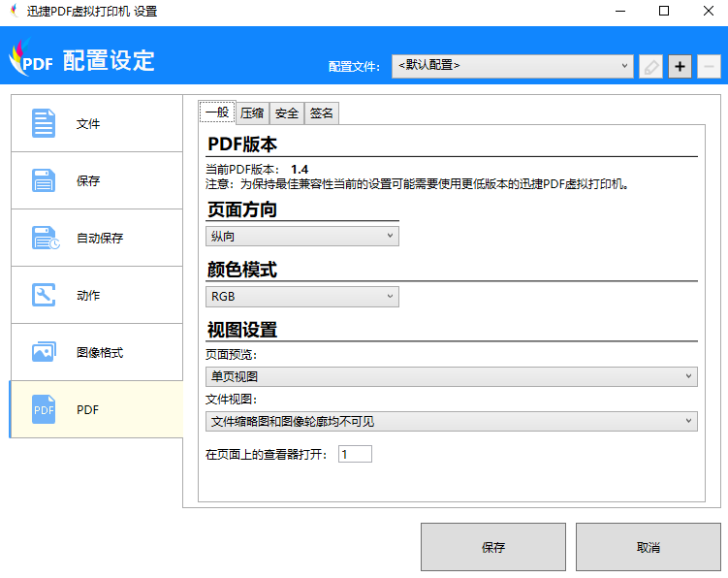
Task: Expand the 页面预览 单页视图 dropdown
Action: point(452,376)
